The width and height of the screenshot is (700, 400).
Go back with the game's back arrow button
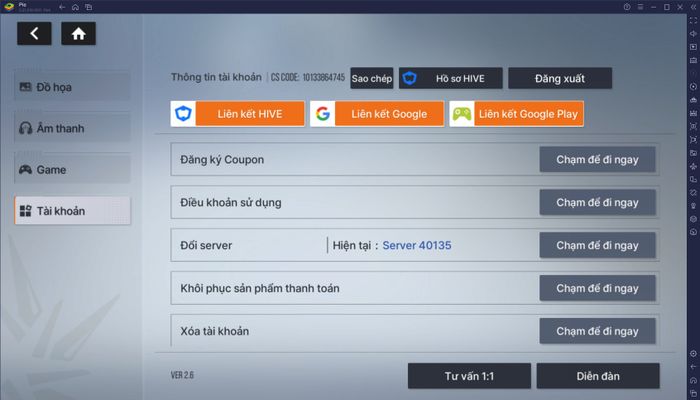[x=34, y=33]
